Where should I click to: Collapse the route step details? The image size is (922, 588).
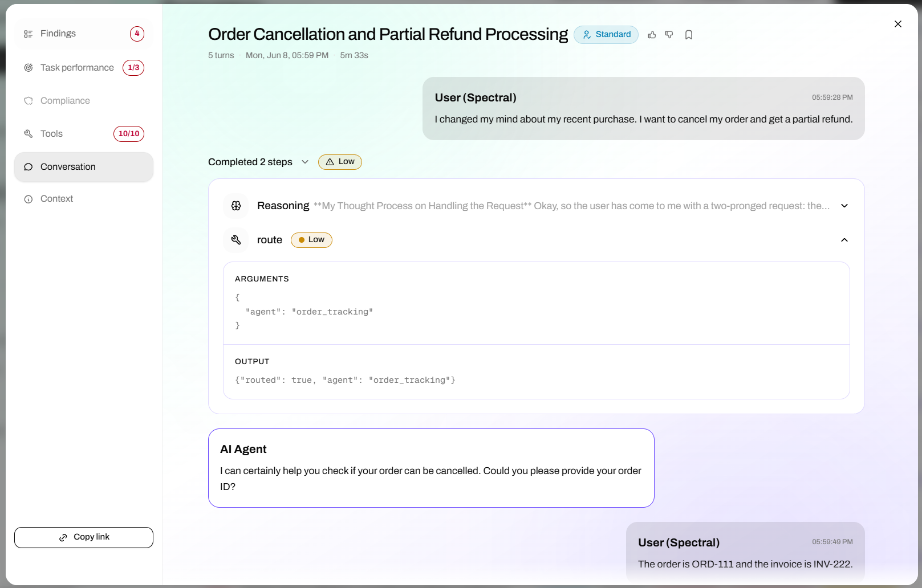pyautogui.click(x=844, y=240)
